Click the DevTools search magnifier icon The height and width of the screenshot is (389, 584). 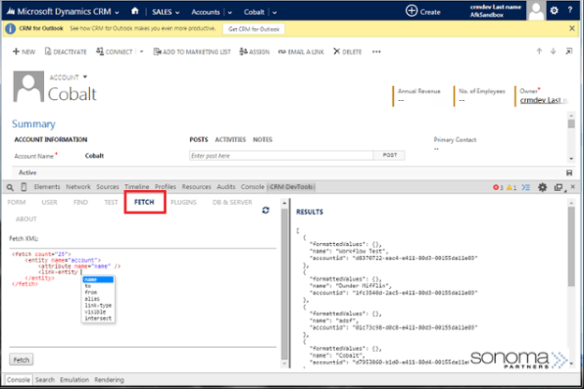(x=10, y=187)
